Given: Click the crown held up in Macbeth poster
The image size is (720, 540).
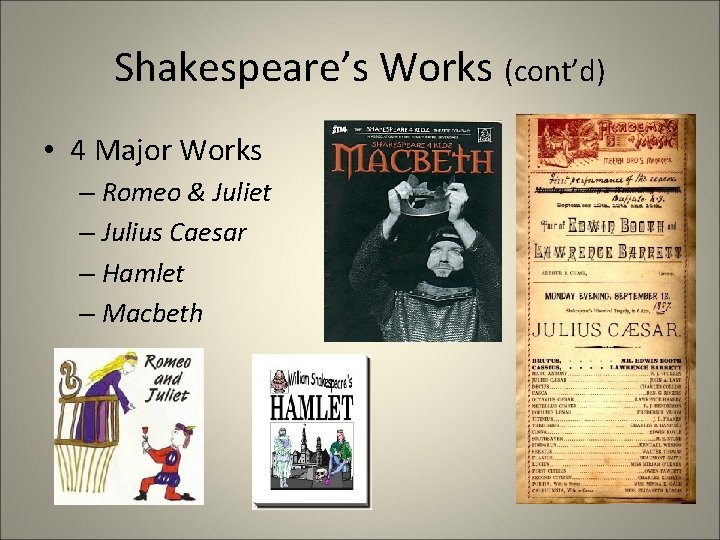Looking at the screenshot, I should coord(426,197).
